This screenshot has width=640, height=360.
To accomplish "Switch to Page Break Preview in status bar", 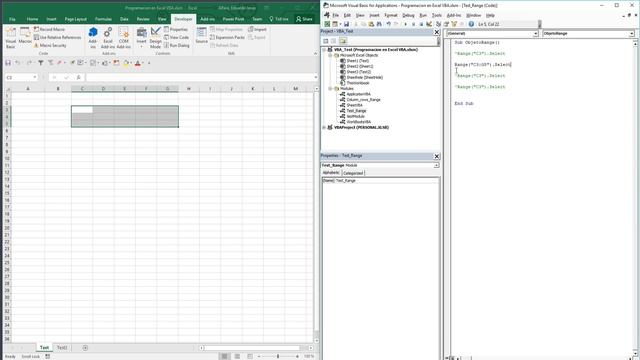I will pos(250,356).
